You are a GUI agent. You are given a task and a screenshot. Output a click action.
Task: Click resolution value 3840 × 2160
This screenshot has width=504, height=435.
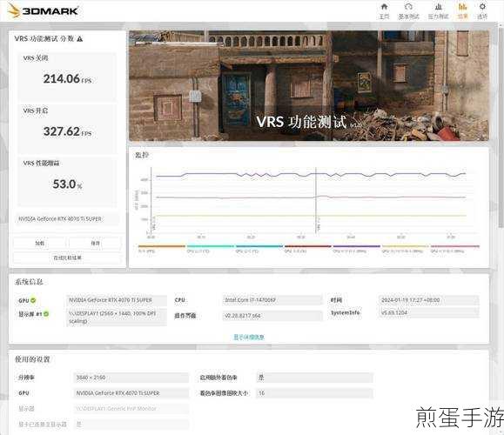(x=131, y=378)
